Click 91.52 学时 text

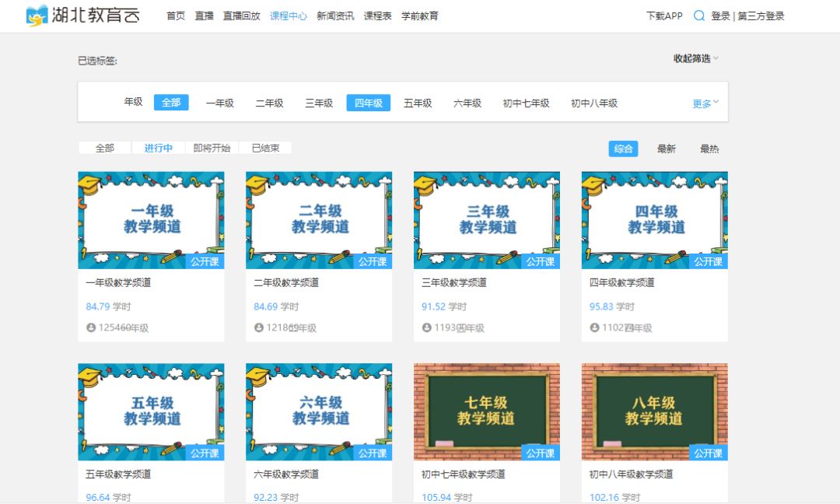click(x=444, y=306)
